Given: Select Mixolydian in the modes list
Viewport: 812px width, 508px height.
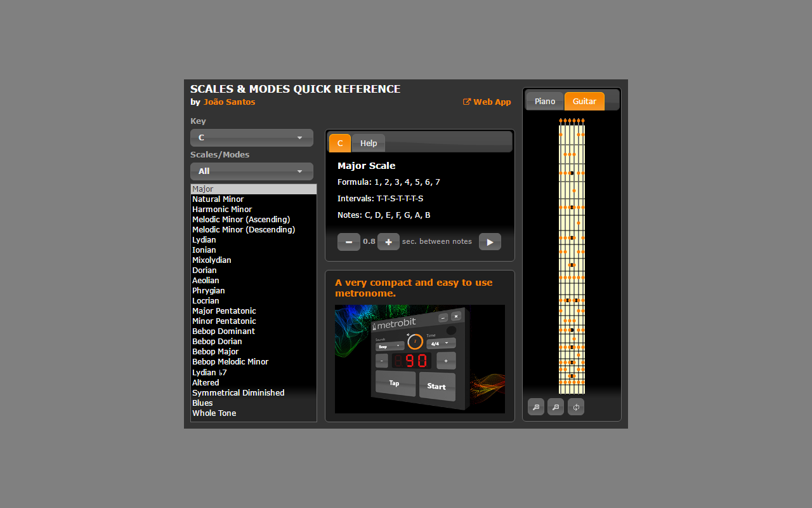Looking at the screenshot, I should tap(212, 260).
